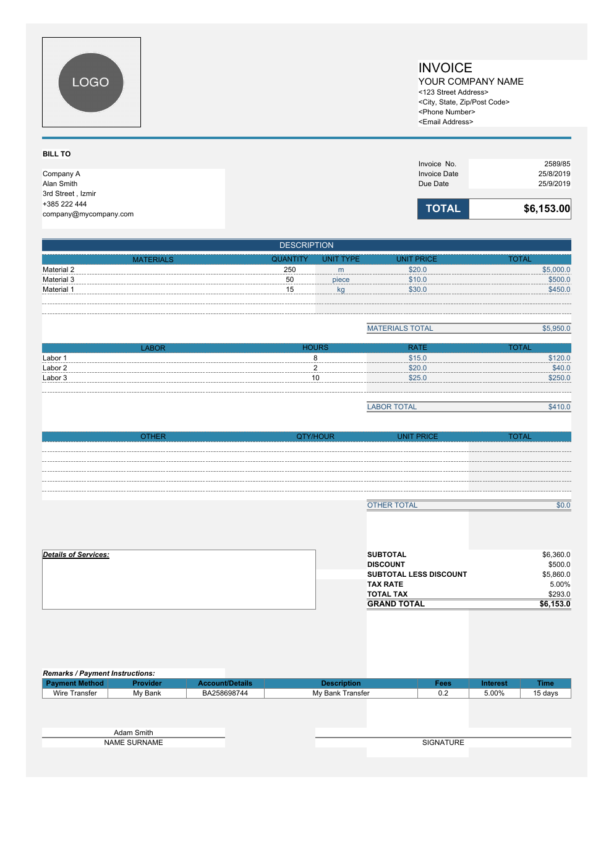Select the total amount $6,153.00

pyautogui.click(x=547, y=209)
